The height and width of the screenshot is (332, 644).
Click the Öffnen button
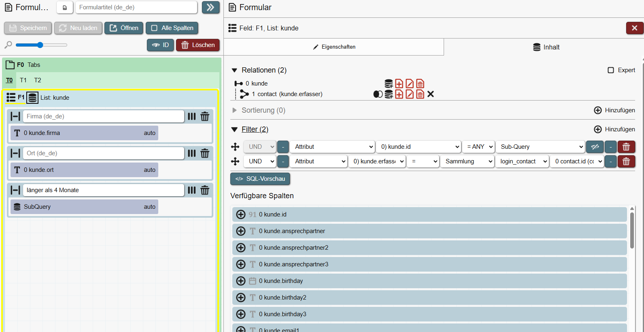pos(124,28)
